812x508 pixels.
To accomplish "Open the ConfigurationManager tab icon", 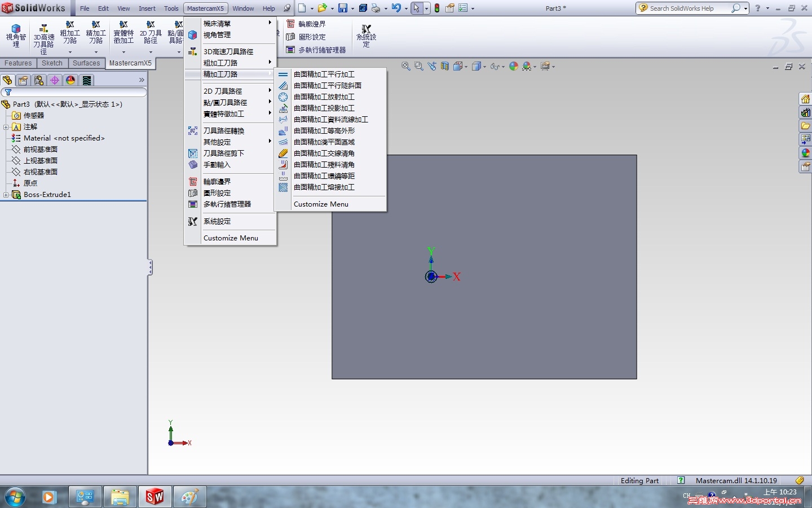I will 39,80.
